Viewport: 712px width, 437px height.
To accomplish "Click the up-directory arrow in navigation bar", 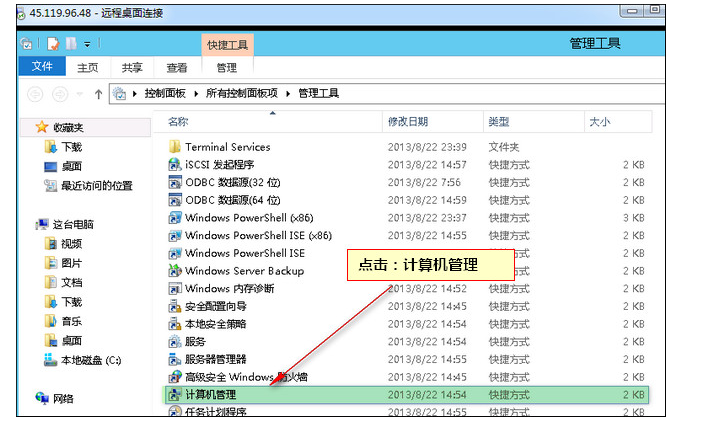I will (x=99, y=94).
